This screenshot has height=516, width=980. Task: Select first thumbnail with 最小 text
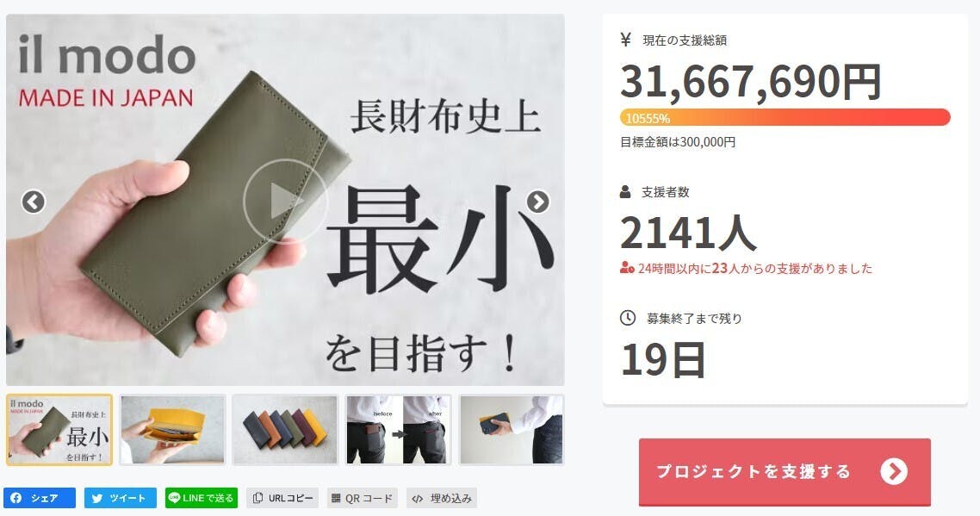[59, 430]
